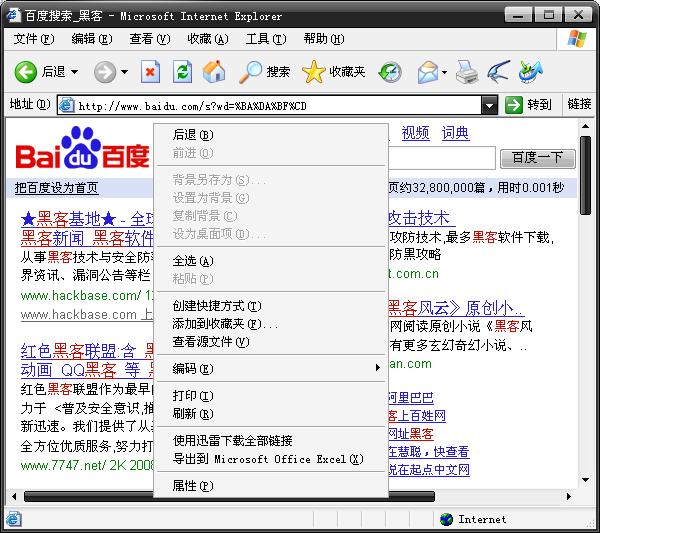Viewport: 691px width, 533px height.
Task: Open the 帮助(H) menu
Action: click(323, 39)
